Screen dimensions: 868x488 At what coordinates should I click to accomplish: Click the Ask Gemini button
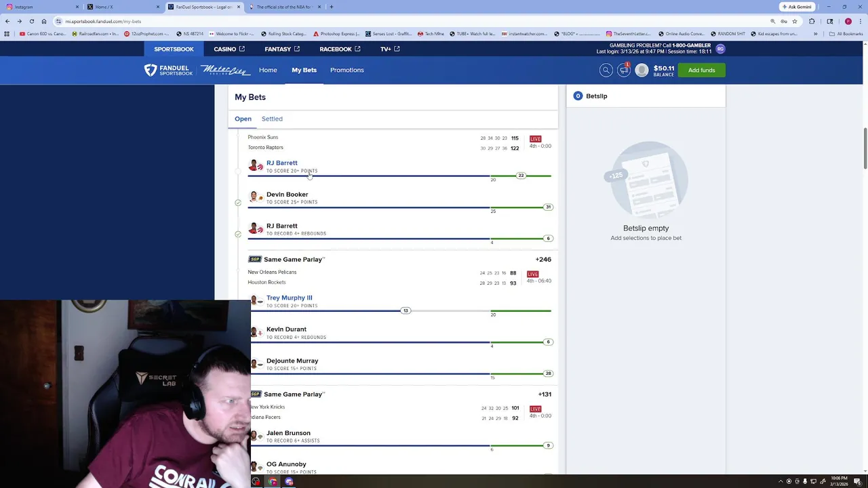point(797,7)
